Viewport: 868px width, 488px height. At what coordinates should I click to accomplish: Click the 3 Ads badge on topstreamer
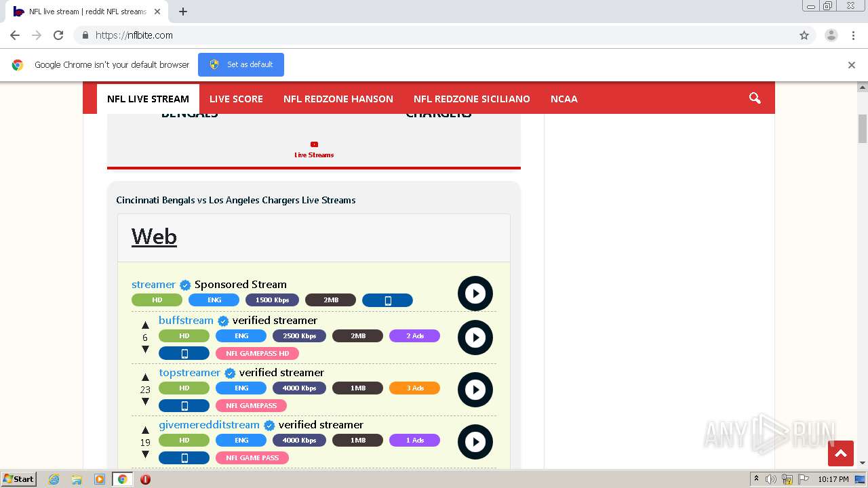(x=414, y=388)
